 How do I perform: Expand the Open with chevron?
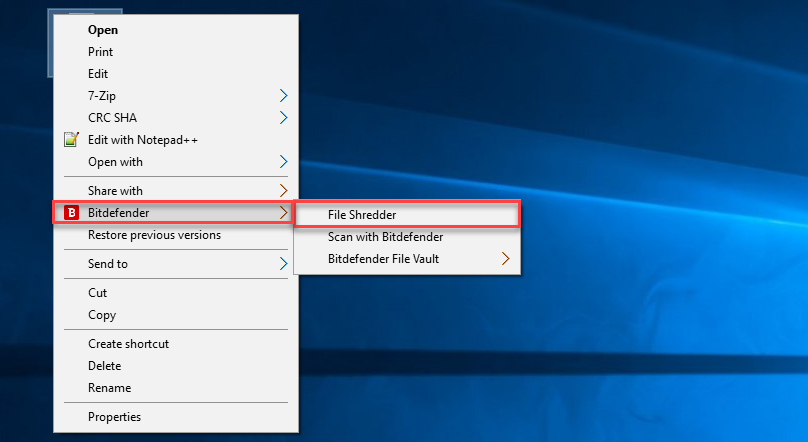[283, 162]
